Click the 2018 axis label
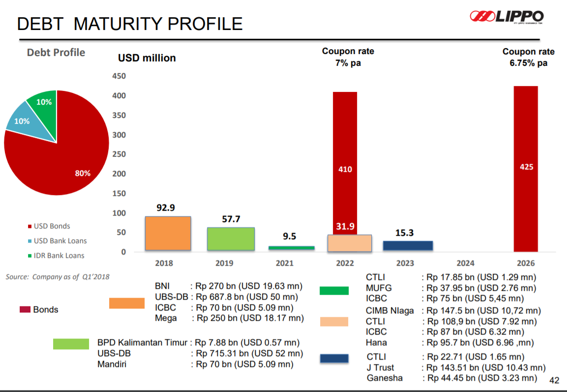Image resolution: width=567 pixels, height=392 pixels. click(164, 263)
